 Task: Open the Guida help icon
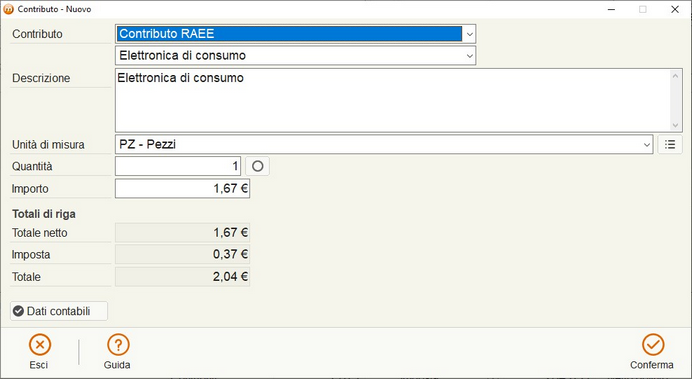click(118, 345)
